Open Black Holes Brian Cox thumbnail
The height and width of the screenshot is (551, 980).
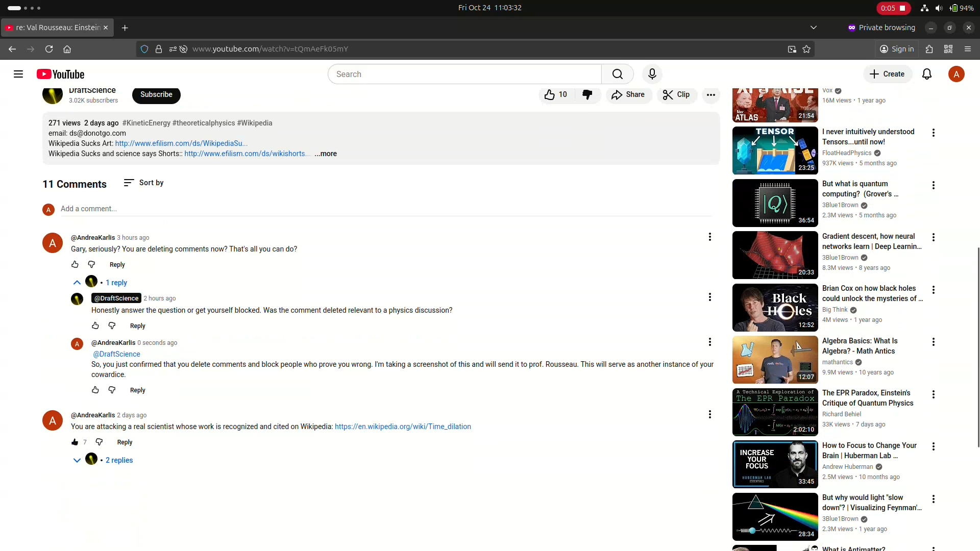click(775, 308)
